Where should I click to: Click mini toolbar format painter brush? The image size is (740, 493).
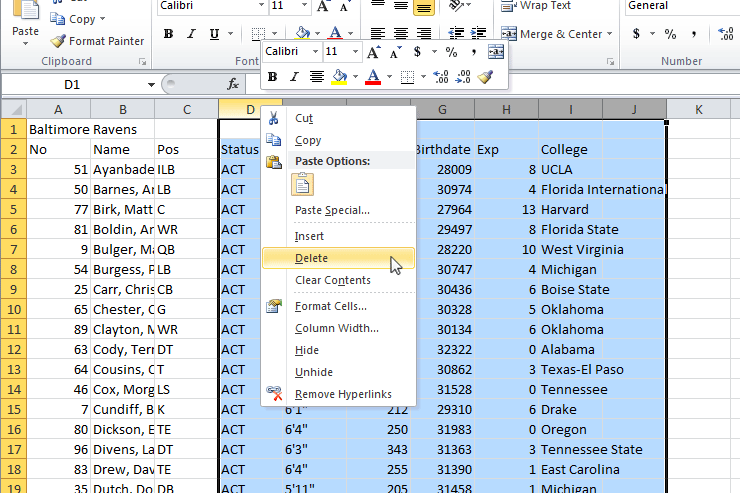(485, 76)
